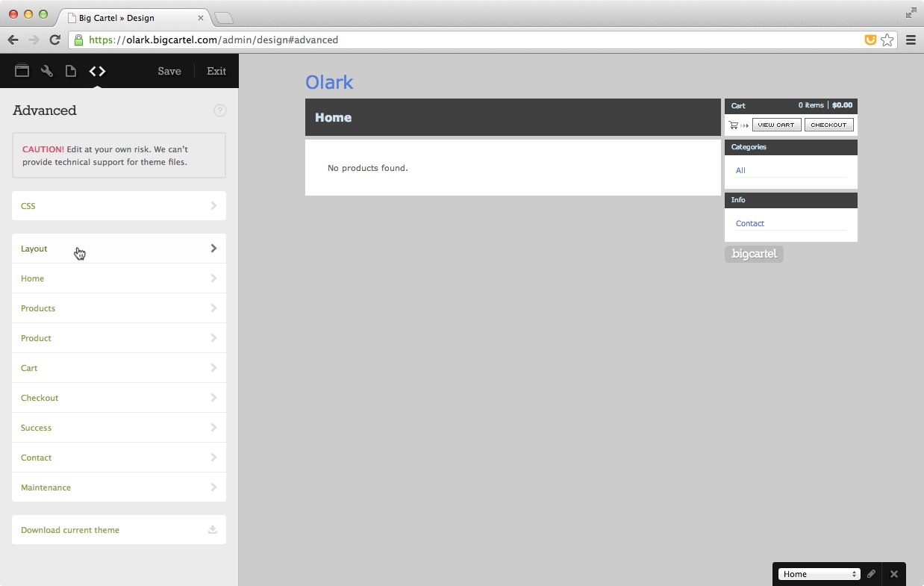Open the pages document icon tab
Viewport: 924px width, 586px height.
coord(71,71)
